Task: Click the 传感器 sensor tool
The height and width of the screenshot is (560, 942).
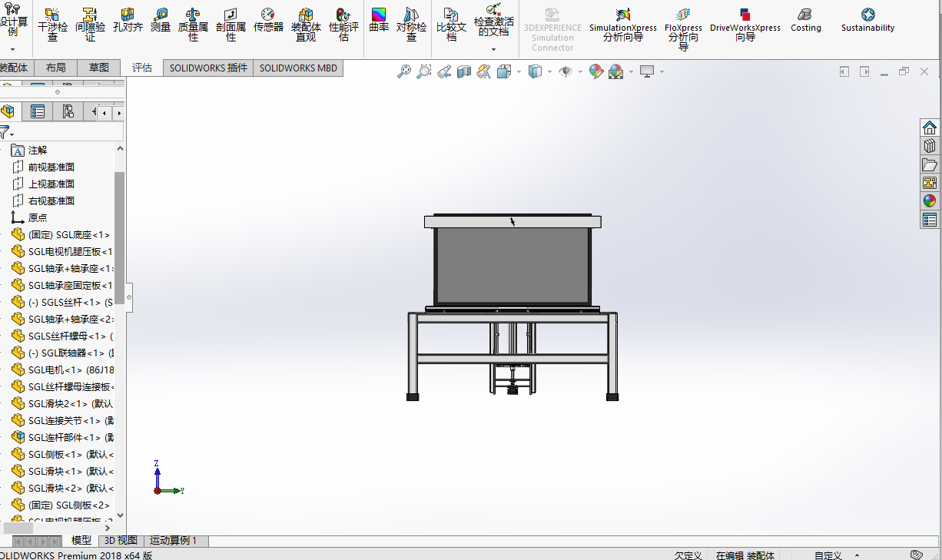Action: tap(268, 21)
